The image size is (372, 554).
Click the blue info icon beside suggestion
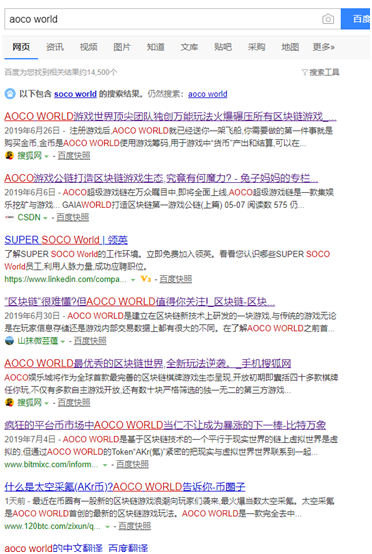click(10, 94)
